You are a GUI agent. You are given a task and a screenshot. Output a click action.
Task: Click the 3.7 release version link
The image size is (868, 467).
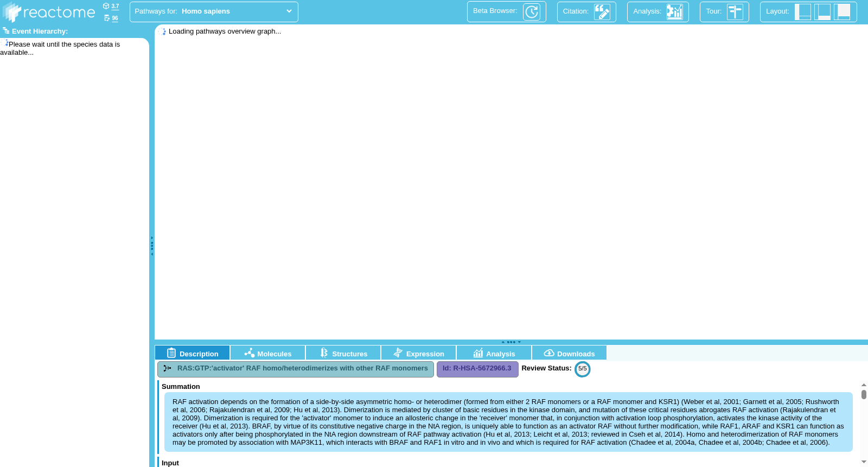tap(115, 7)
